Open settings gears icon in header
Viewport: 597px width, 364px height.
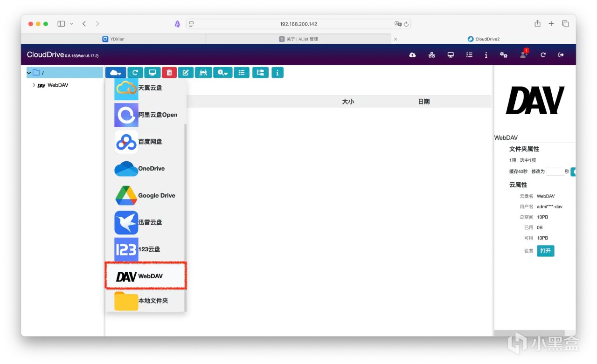(x=504, y=55)
